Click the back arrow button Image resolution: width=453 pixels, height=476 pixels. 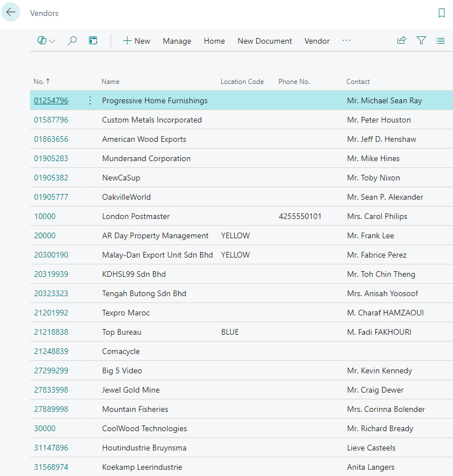tap(11, 12)
